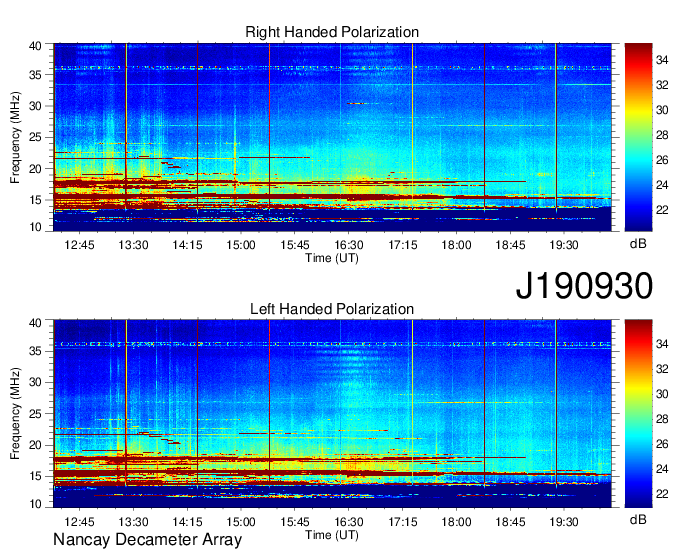Click the 18:00 tick of Left Handed plot
Image resolution: width=680 pixels, height=552 pixels.
(x=456, y=522)
